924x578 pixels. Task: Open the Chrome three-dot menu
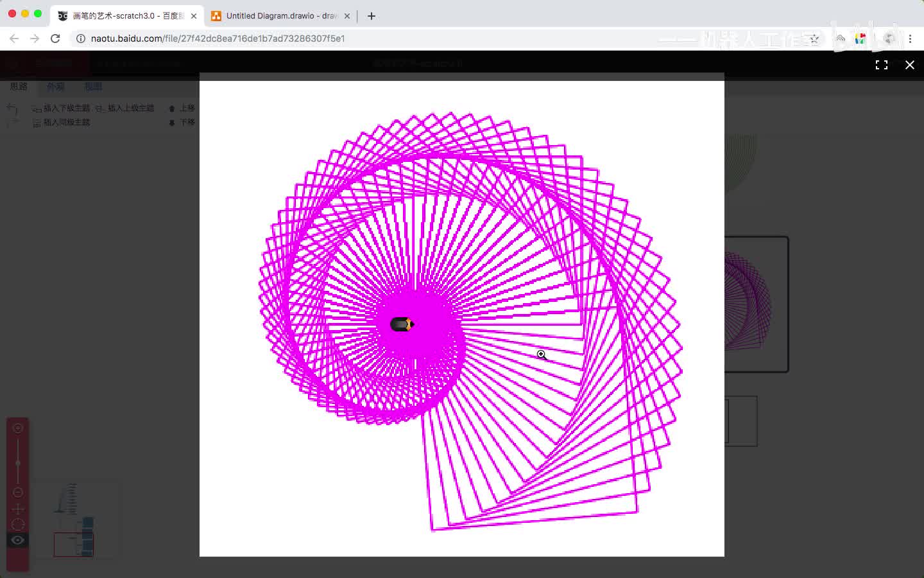click(910, 39)
